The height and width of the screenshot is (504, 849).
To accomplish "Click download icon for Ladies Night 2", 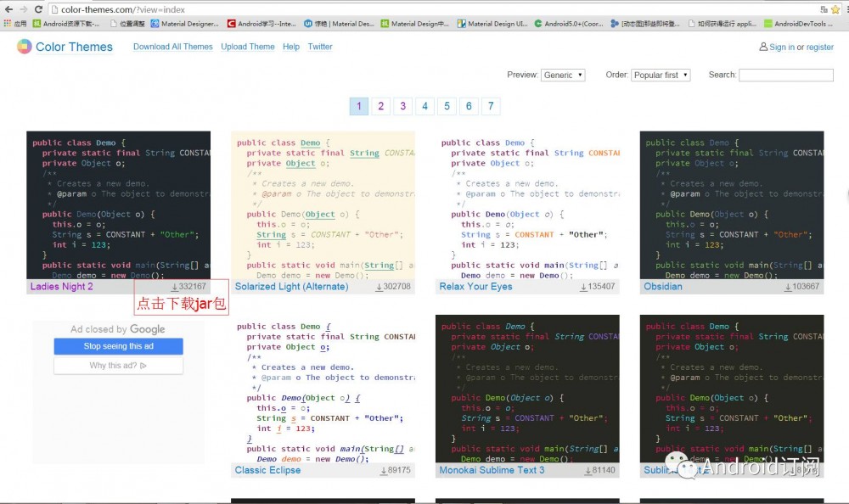I will click(x=175, y=287).
